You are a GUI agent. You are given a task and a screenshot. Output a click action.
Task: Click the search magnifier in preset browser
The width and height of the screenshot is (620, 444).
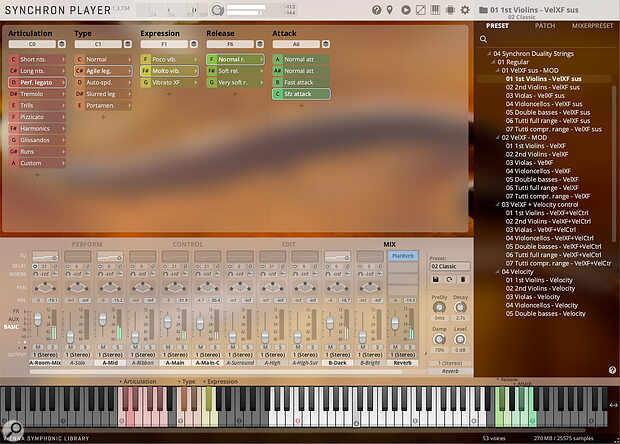pyautogui.click(x=484, y=39)
